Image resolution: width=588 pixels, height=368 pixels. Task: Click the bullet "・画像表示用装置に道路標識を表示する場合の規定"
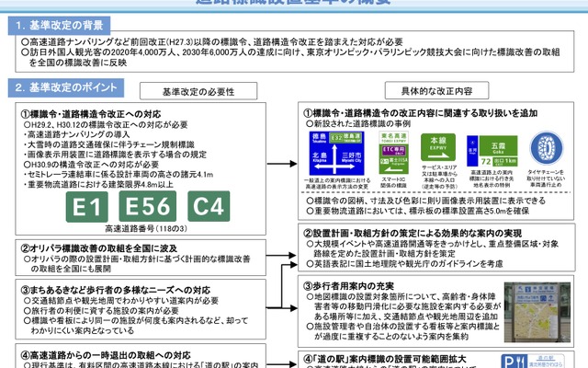pos(115,155)
